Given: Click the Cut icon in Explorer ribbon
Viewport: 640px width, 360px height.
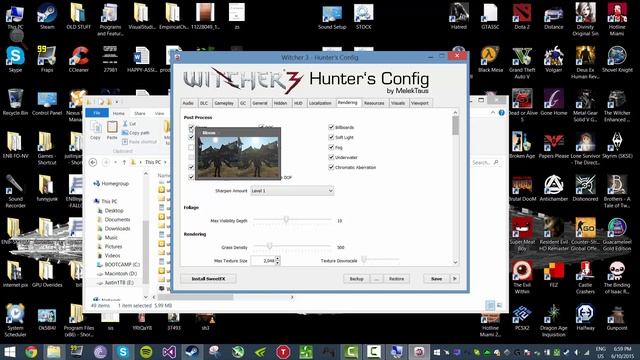Looking at the screenshot, I should (130, 124).
